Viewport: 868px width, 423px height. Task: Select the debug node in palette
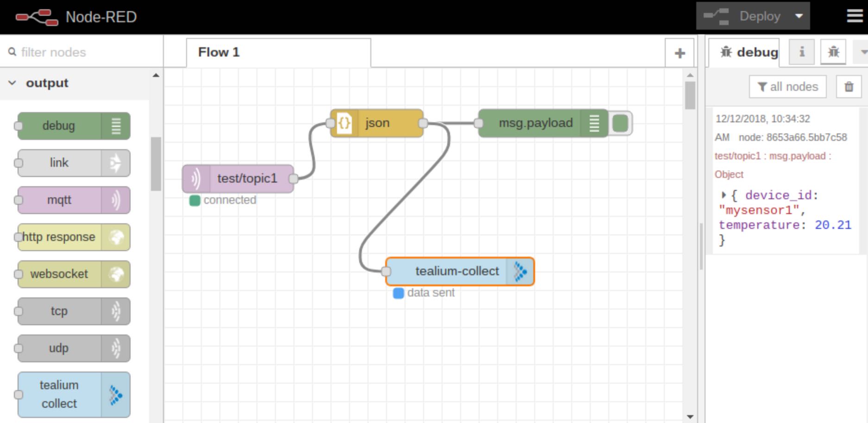click(x=74, y=126)
